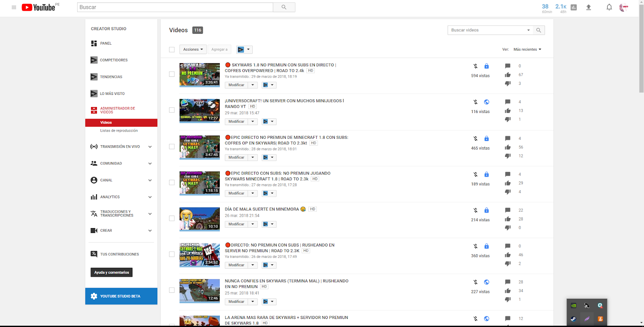Click the Ayuda y comentarios button
The image size is (644, 327).
[x=111, y=272]
